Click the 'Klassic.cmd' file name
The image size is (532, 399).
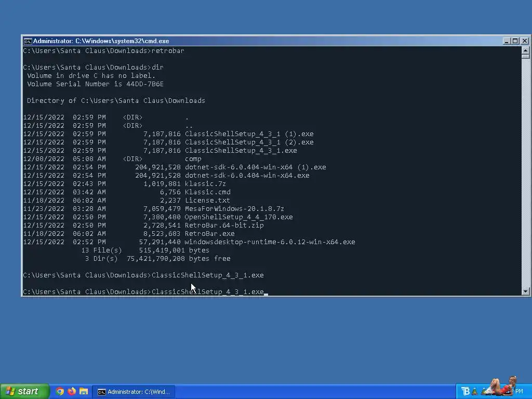[207, 192]
